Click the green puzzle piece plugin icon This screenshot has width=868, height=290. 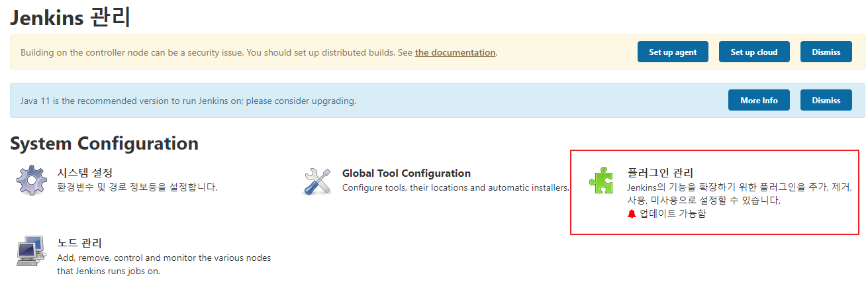pos(603,180)
